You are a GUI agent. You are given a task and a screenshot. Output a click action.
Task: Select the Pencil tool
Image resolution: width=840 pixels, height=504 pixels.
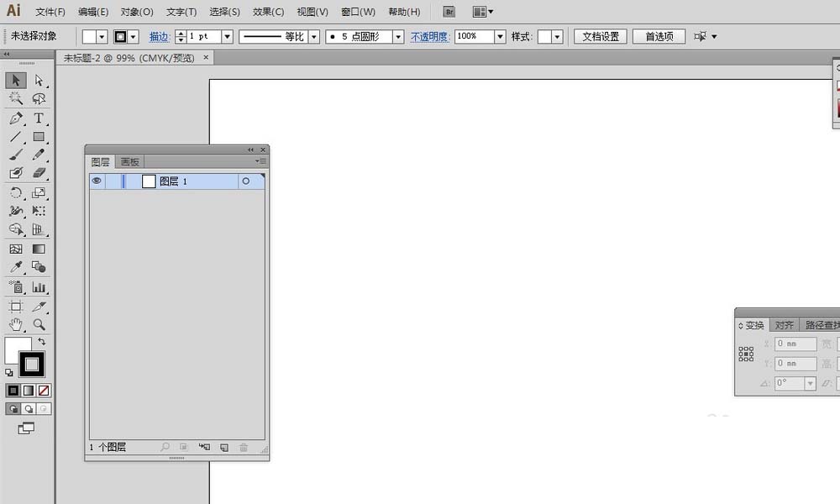point(39,155)
